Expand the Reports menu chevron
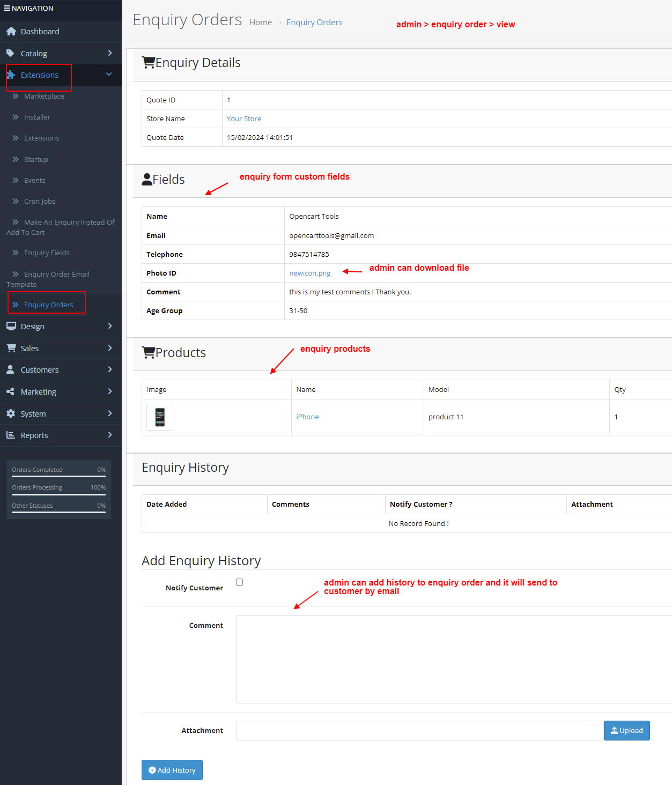This screenshot has width=672, height=785. click(109, 435)
